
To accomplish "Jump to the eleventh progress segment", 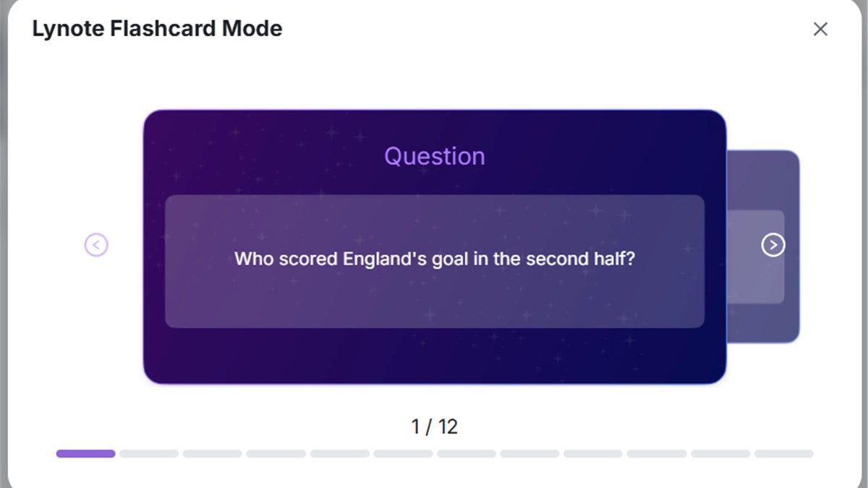I will (x=720, y=454).
